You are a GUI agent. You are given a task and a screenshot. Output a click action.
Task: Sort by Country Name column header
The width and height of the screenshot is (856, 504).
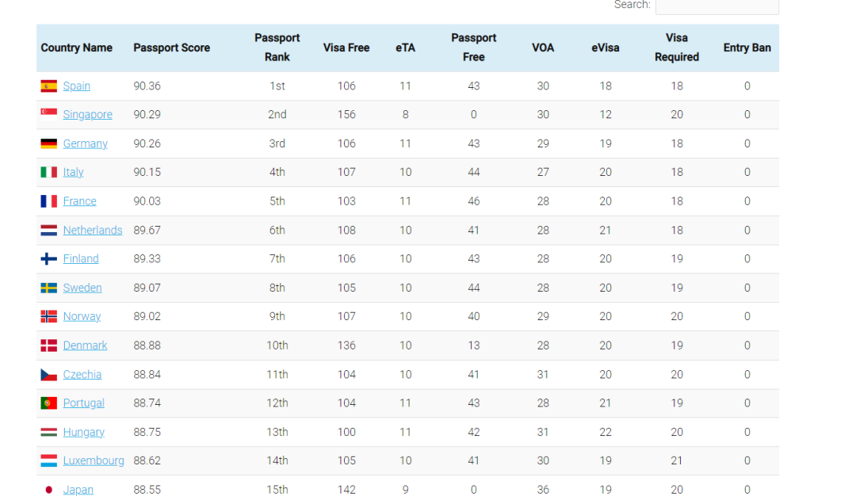coord(76,48)
